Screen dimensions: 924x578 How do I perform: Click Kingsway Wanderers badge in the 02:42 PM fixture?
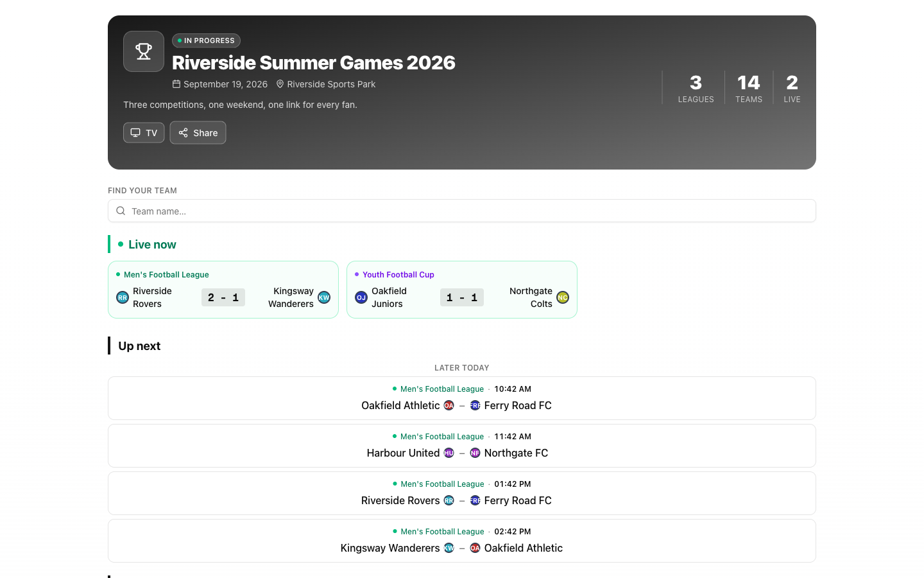click(449, 548)
